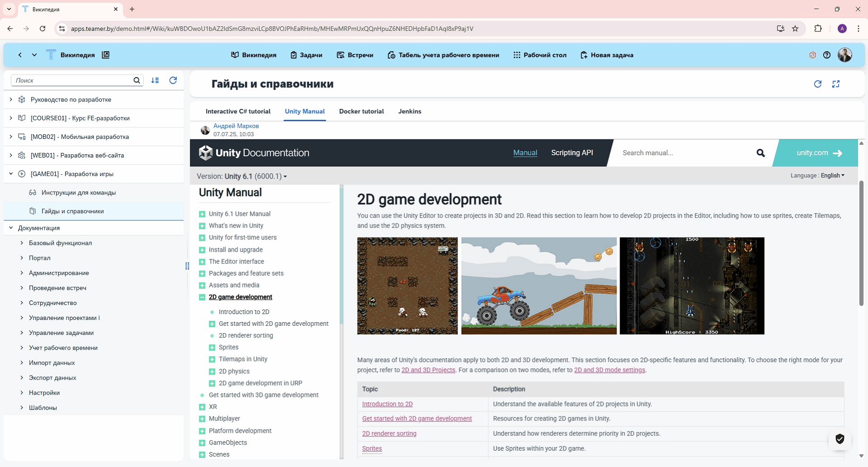The height and width of the screenshot is (467, 868).
Task: Open Википедия in a new window icon
Action: click(106, 55)
